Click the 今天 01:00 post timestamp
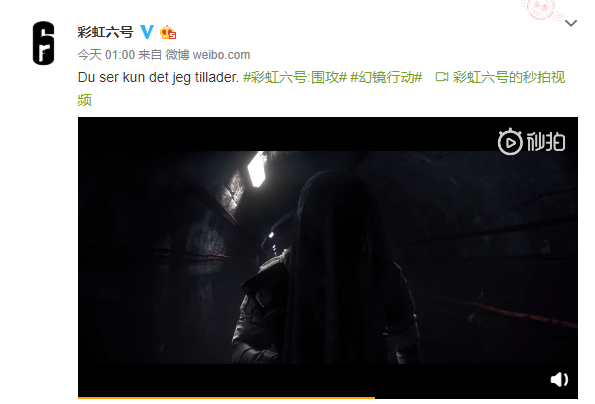This screenshot has height=404, width=595. pyautogui.click(x=106, y=55)
